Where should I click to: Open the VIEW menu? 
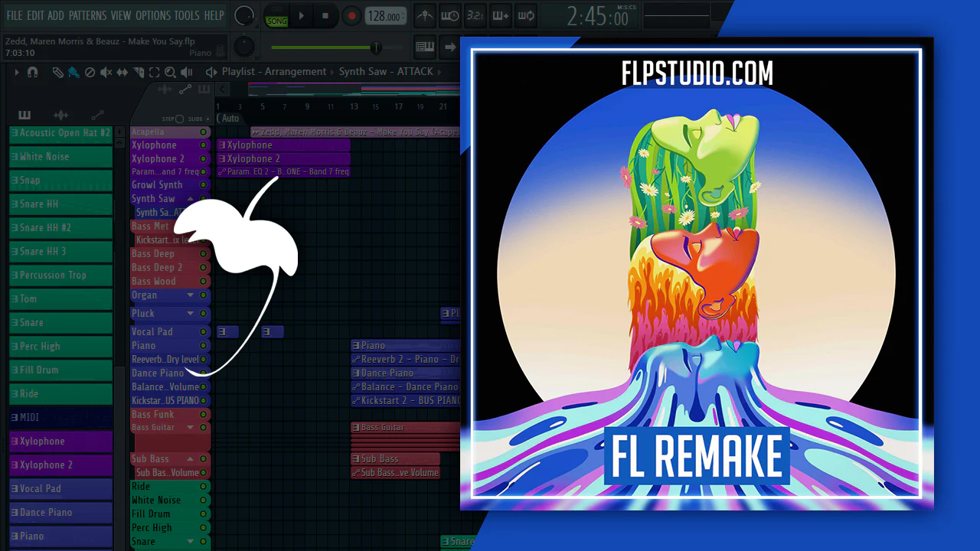121,15
